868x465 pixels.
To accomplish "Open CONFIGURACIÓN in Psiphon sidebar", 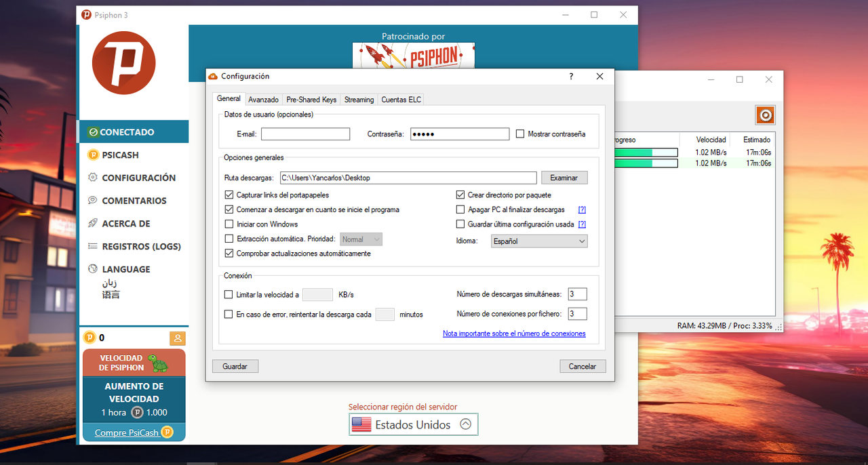I will coord(134,178).
